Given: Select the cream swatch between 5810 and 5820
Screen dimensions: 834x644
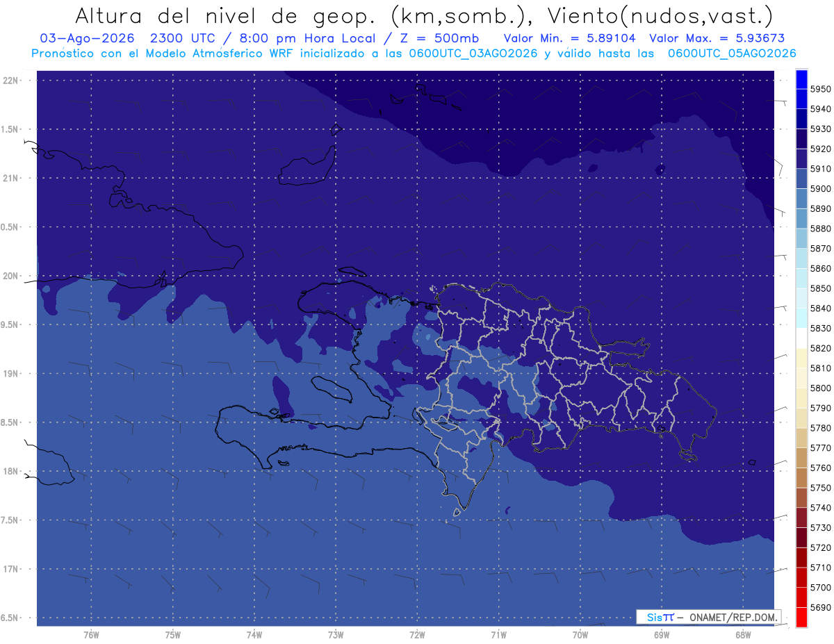Looking at the screenshot, I should 801,358.
